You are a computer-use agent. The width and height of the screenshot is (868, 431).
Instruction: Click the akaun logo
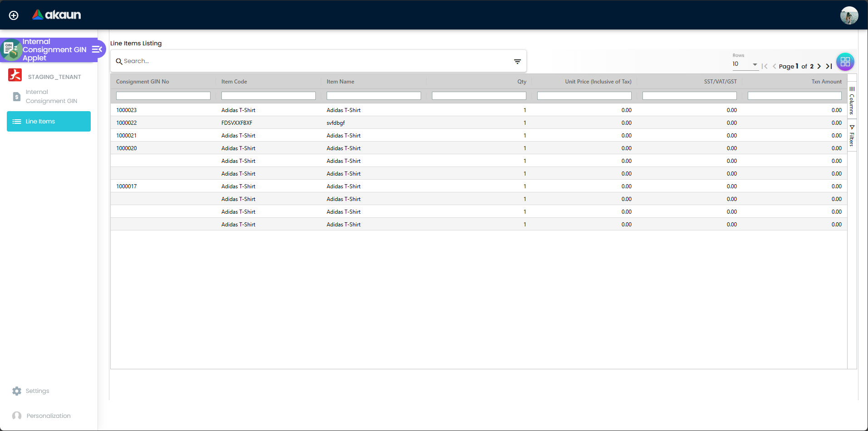coord(56,15)
